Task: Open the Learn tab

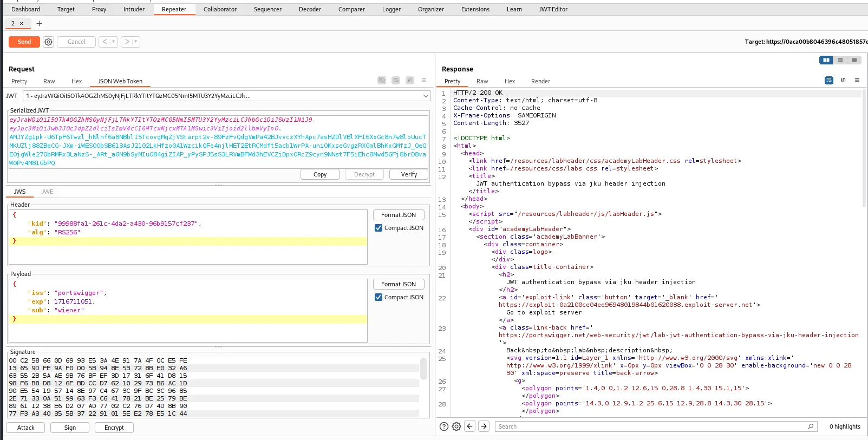Action: [514, 9]
